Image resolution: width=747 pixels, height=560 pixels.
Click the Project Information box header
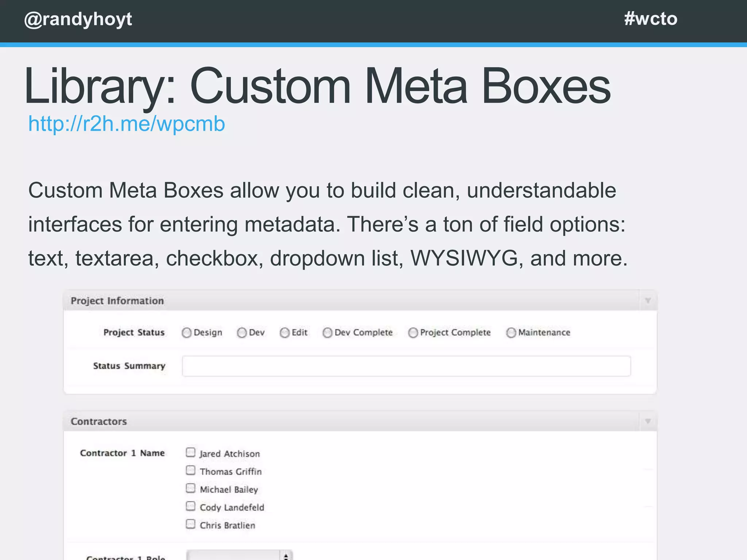click(117, 301)
